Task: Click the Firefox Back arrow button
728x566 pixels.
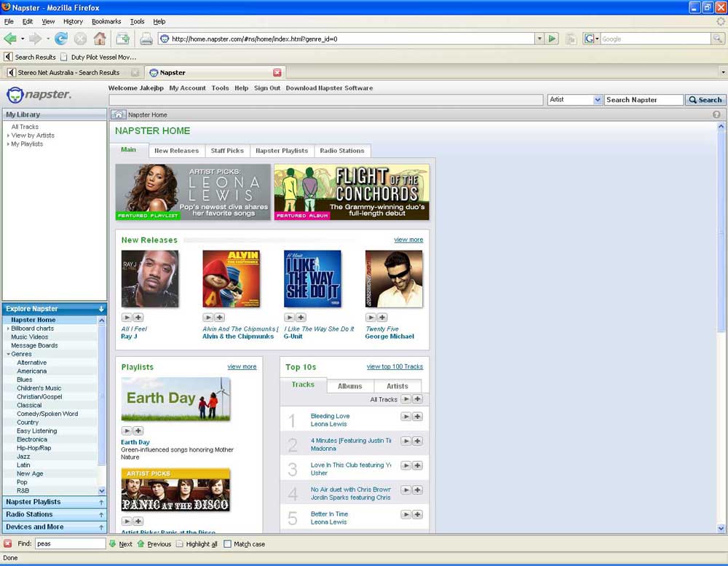Action: [x=10, y=39]
